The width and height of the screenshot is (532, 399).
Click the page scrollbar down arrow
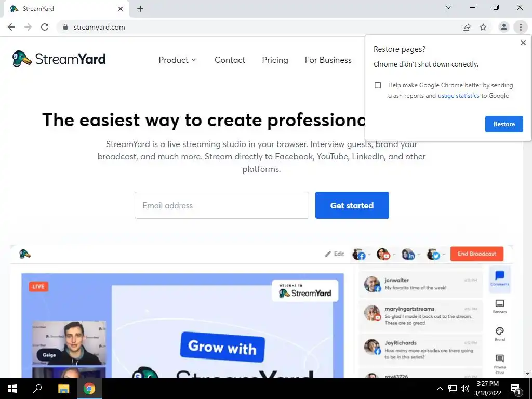[x=527, y=374]
